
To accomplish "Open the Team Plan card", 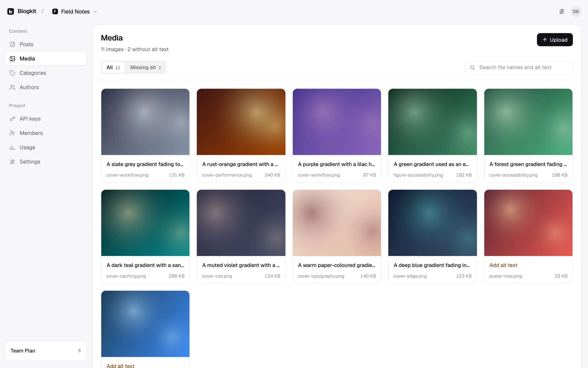I will (46, 351).
